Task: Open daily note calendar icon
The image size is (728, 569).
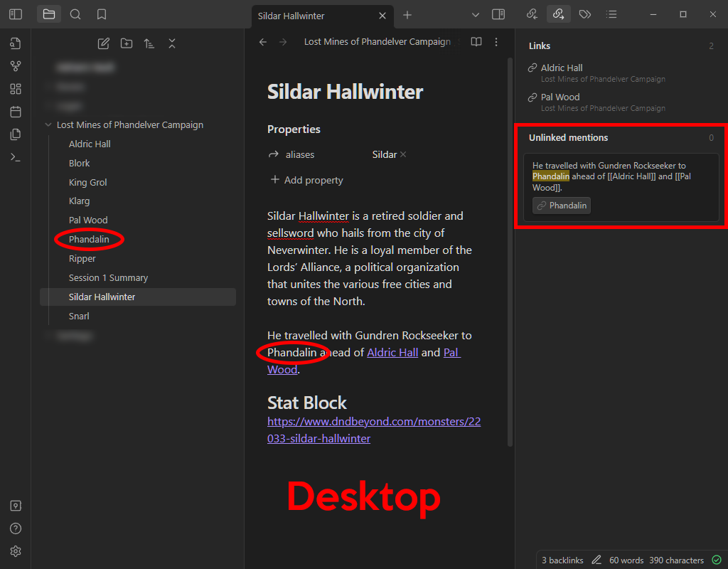Action: [16, 112]
